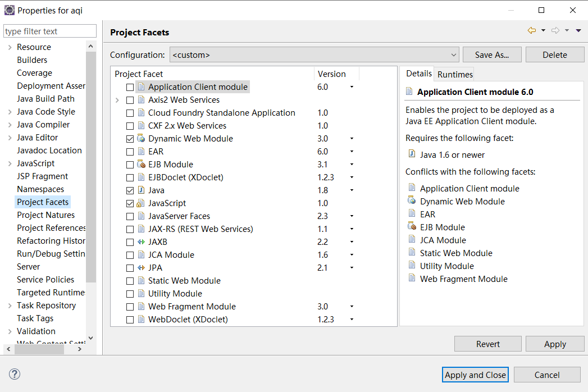
Task: Click the Java facet icon
Action: (141, 190)
